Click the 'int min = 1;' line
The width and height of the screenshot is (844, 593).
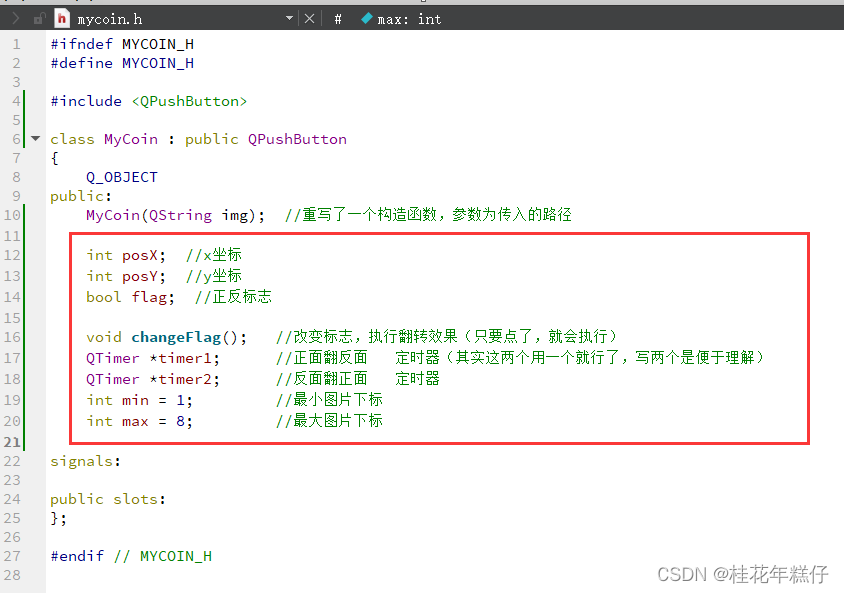[139, 400]
